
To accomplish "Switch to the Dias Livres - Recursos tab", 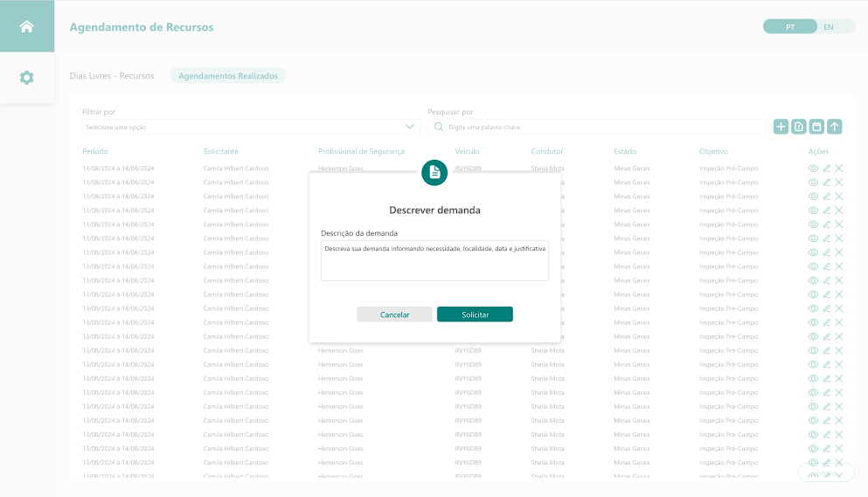I will pyautogui.click(x=112, y=76).
